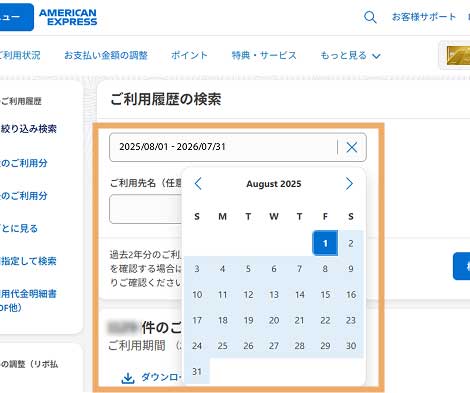Open the ポイント menu item
Viewport: 470px width, 393px height.
189,55
